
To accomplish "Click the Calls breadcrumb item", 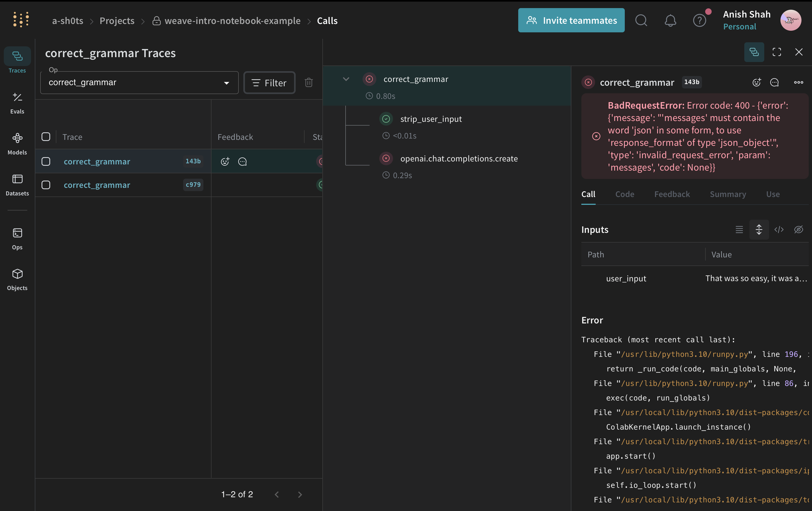I will click(327, 21).
